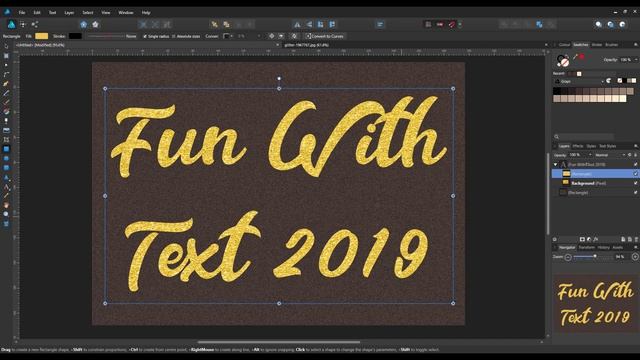Select the Ellipse shape tool
This screenshot has width=640, height=360.
6,158
